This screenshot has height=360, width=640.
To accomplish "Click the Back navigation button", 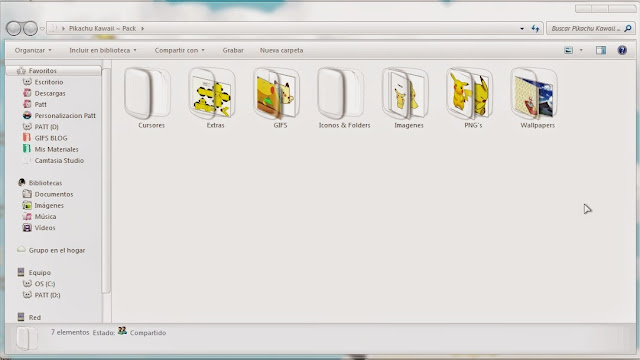I will 13,28.
